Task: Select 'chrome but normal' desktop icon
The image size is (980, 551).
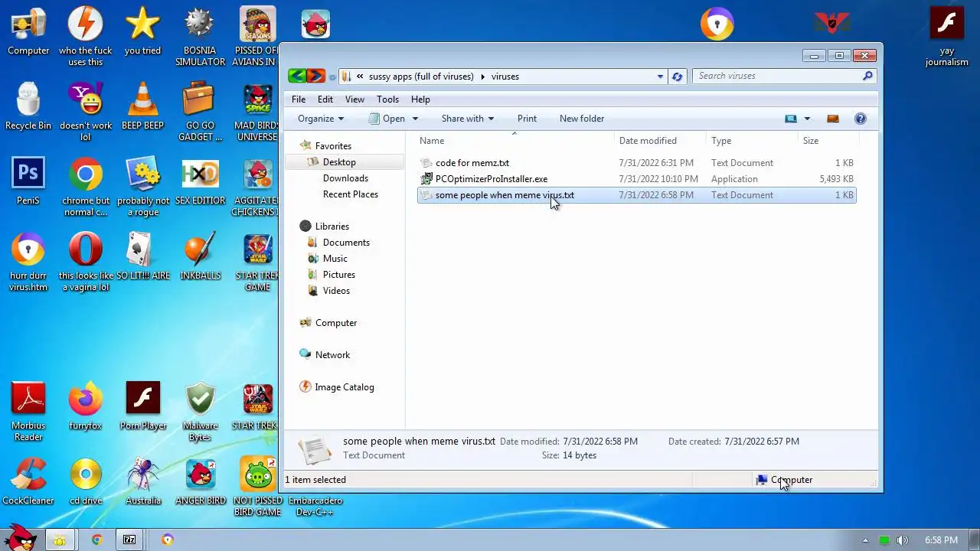Action: [86, 187]
